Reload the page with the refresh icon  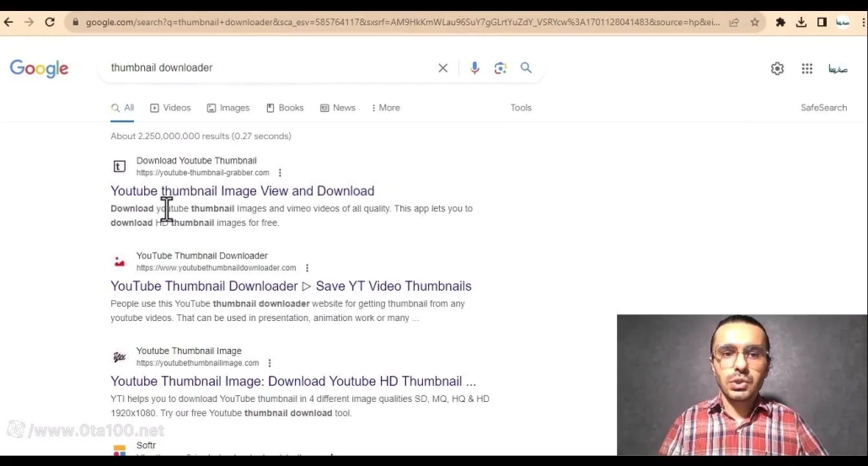coord(50,22)
